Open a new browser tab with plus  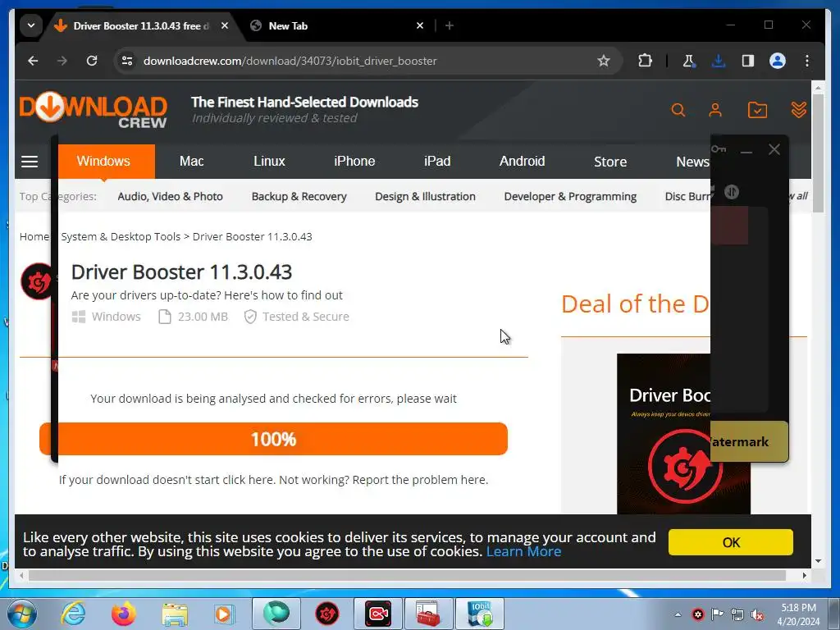tap(450, 25)
